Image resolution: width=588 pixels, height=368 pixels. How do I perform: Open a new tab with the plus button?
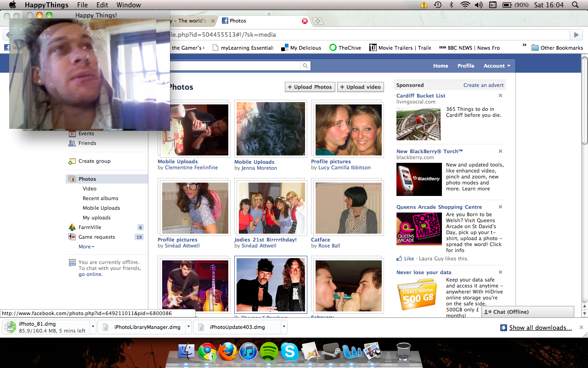(x=318, y=21)
